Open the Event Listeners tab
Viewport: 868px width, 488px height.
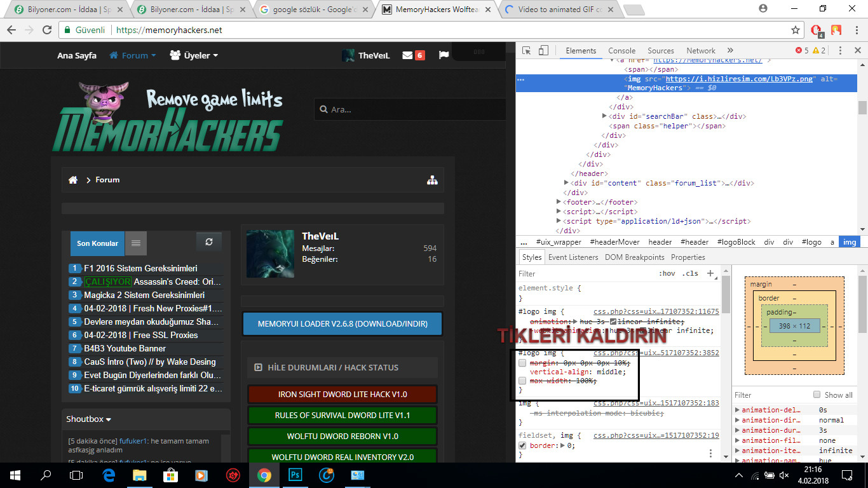[573, 257]
